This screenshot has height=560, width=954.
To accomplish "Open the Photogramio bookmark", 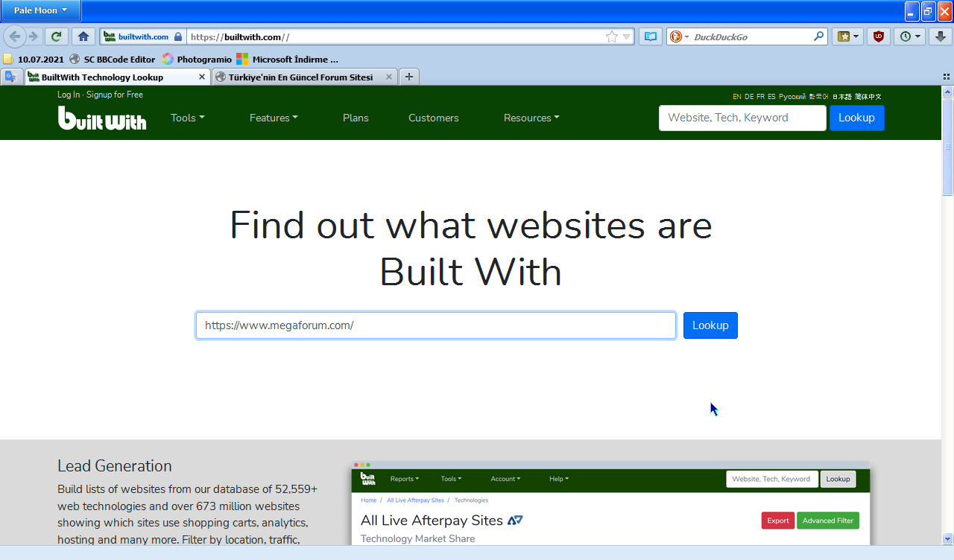I will click(x=197, y=59).
